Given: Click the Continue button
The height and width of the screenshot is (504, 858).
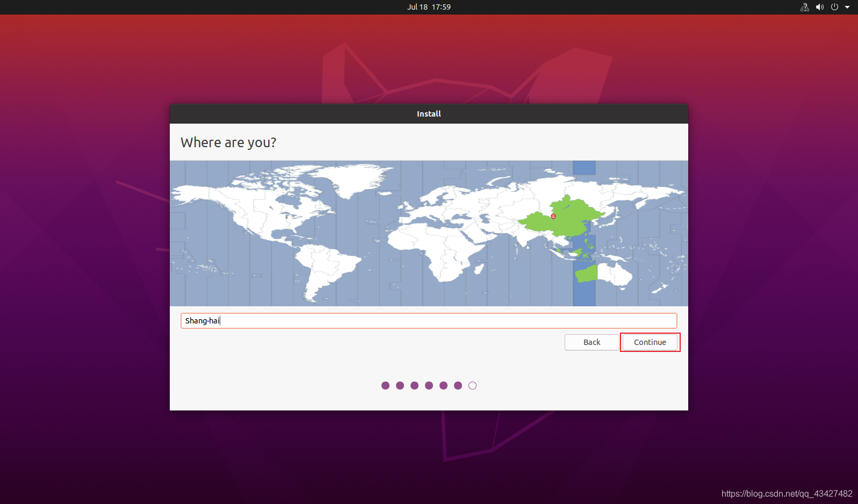Looking at the screenshot, I should (x=650, y=342).
